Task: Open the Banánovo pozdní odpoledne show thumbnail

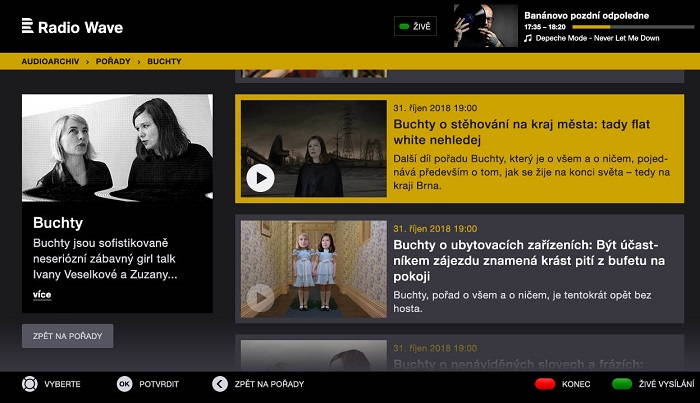Action: pos(485,26)
